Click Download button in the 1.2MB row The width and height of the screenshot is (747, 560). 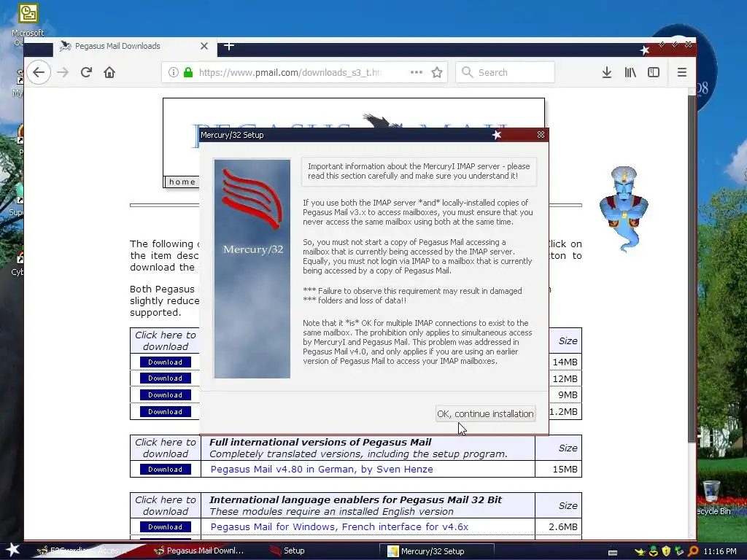pos(166,411)
